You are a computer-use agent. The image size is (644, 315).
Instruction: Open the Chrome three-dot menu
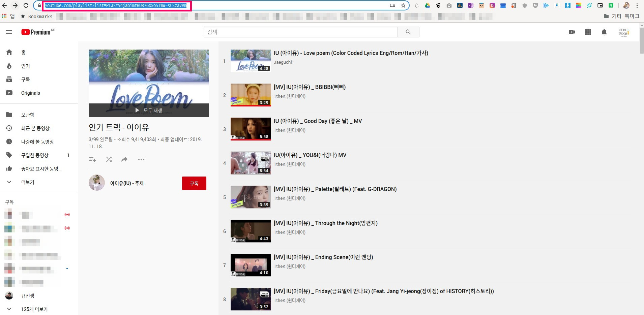click(x=637, y=5)
